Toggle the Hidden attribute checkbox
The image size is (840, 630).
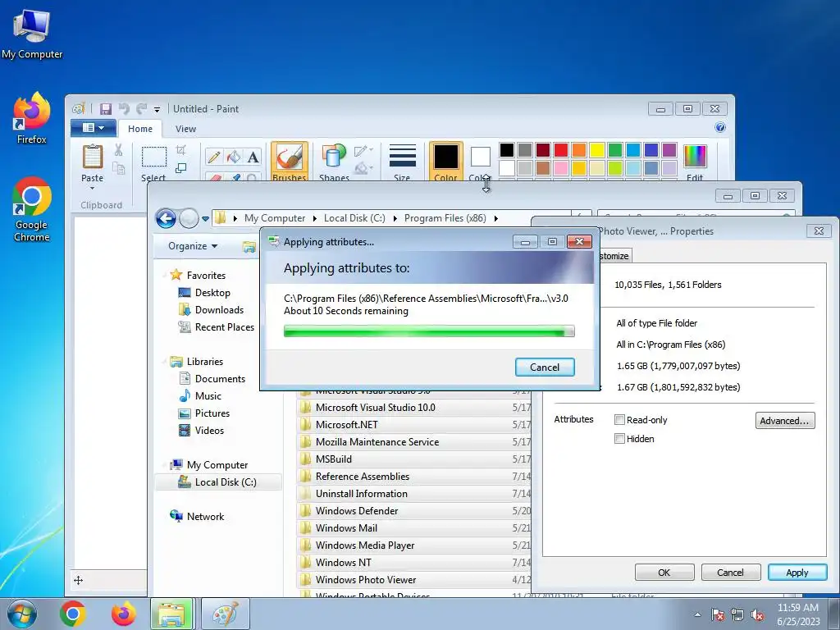(x=620, y=439)
